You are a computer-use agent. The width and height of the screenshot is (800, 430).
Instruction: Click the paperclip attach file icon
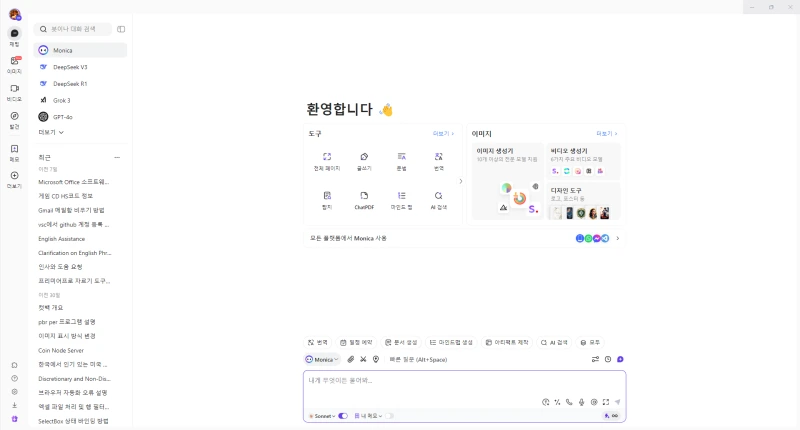[x=351, y=359]
